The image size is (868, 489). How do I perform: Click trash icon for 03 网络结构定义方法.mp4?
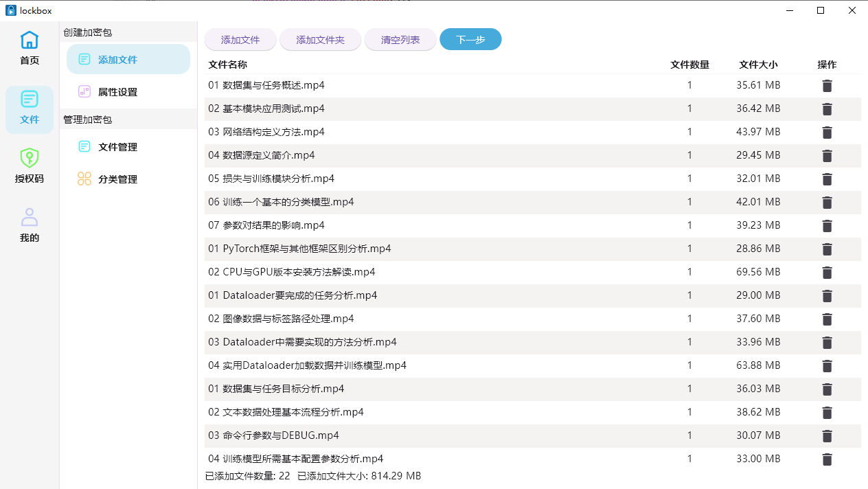click(827, 133)
